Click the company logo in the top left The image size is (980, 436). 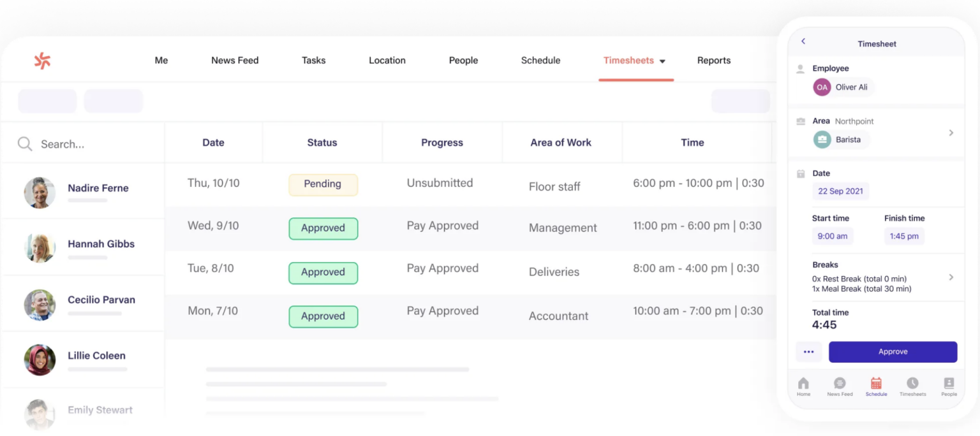click(x=41, y=60)
